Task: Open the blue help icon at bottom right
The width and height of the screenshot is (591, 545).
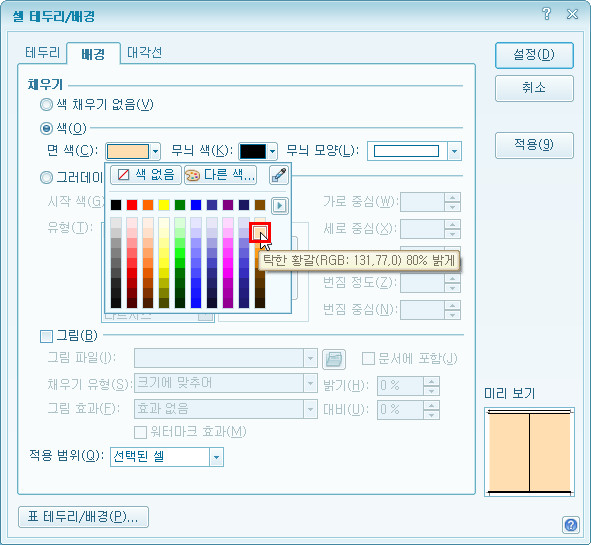Action: [571, 525]
